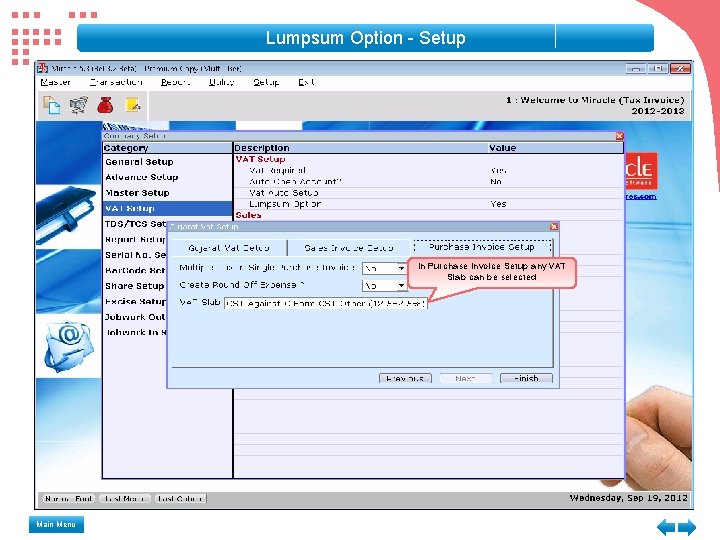Select Excise Setup category
The height and width of the screenshot is (540, 720).
click(135, 302)
